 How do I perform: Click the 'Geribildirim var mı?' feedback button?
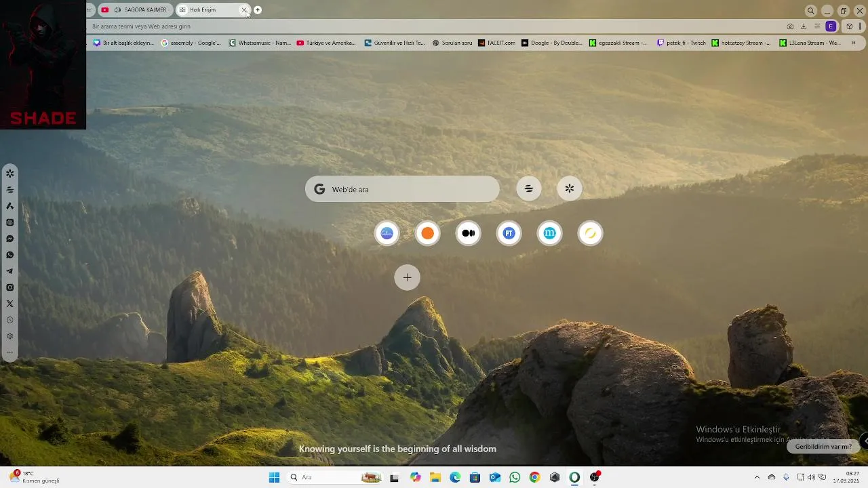[x=823, y=447]
